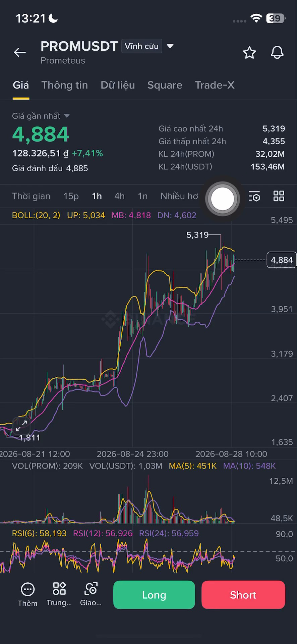Screen dimensions: 297x644
Task: Tap the back arrow icon
Action: [20, 52]
